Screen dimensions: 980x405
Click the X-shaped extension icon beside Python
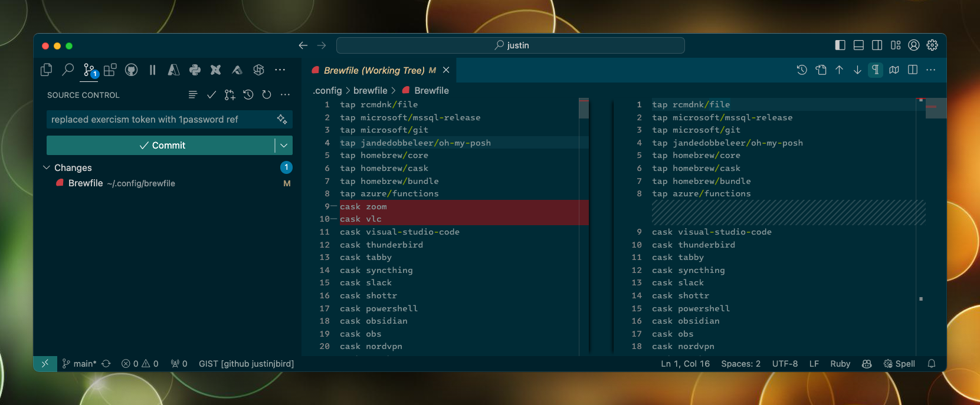pos(216,70)
